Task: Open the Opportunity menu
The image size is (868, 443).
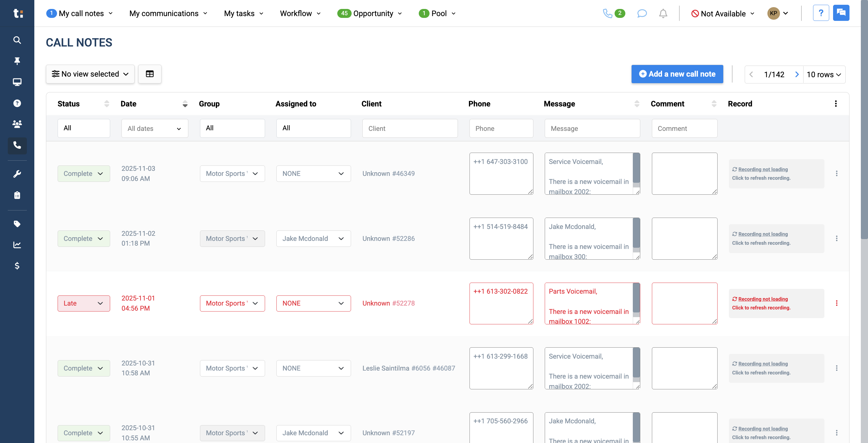Action: click(370, 13)
